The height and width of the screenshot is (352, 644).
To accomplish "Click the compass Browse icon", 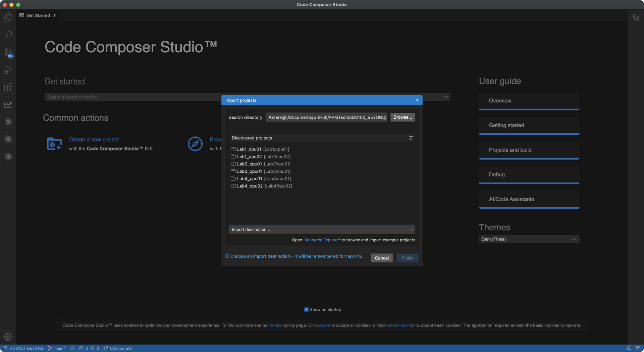I will click(195, 144).
